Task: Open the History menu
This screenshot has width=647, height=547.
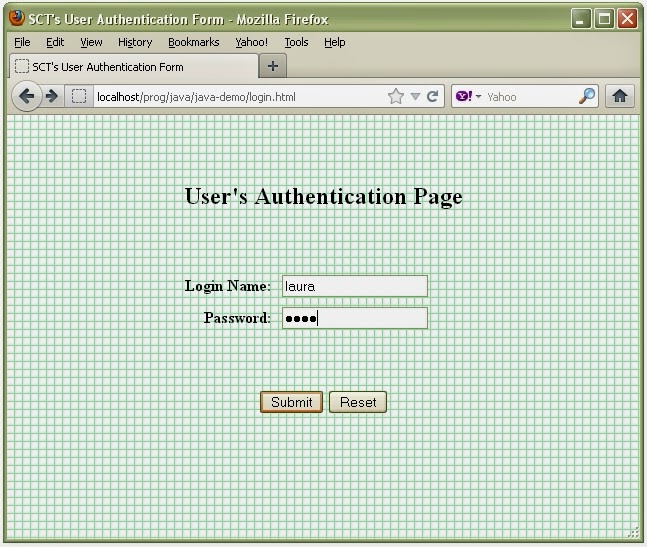Action: click(135, 42)
